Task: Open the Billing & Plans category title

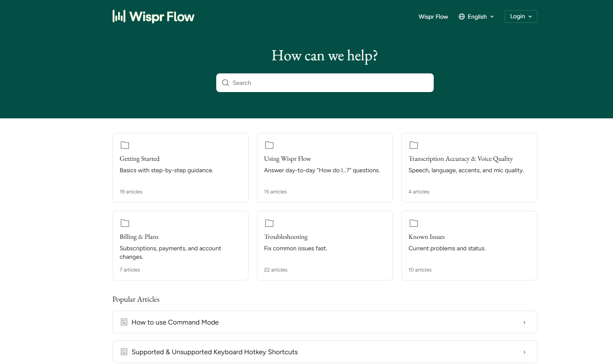Action: [139, 237]
